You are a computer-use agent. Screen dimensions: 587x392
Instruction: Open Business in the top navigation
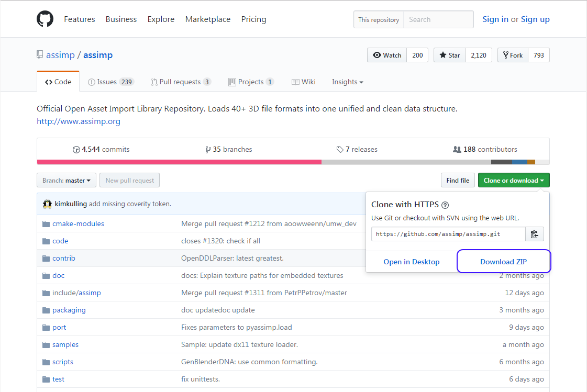(x=121, y=19)
